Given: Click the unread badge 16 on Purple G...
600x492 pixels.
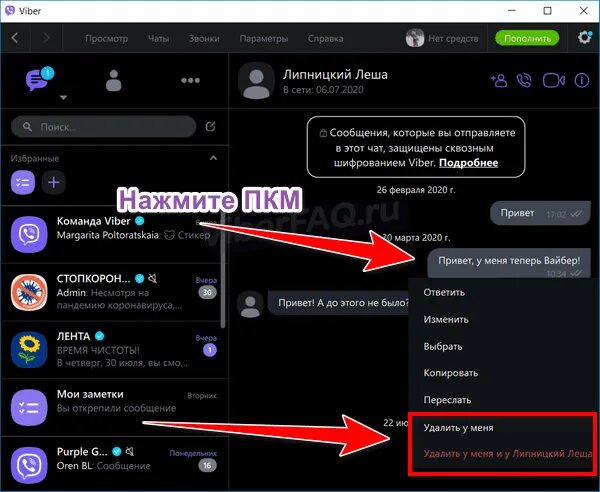Looking at the screenshot, I should click(207, 465).
